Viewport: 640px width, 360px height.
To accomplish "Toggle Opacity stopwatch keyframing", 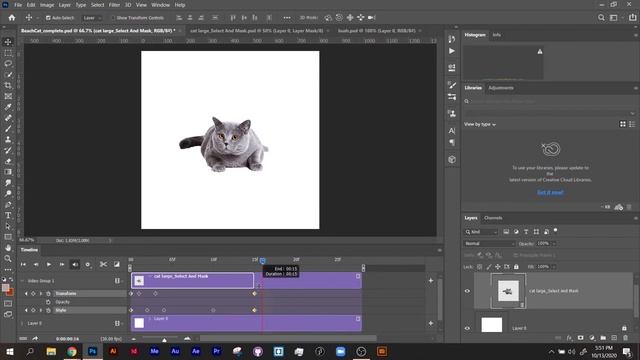I will (x=48, y=302).
